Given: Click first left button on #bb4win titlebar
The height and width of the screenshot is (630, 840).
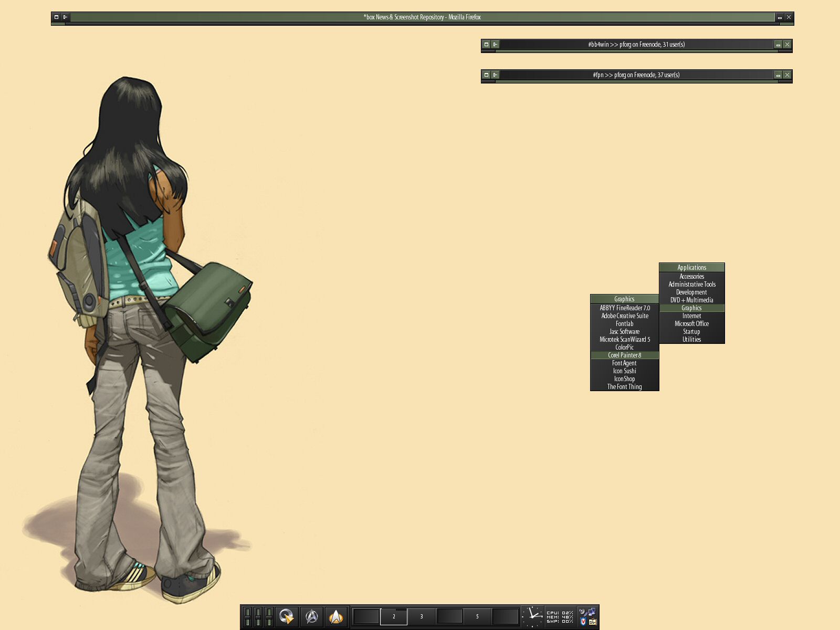Looking at the screenshot, I should coord(486,45).
